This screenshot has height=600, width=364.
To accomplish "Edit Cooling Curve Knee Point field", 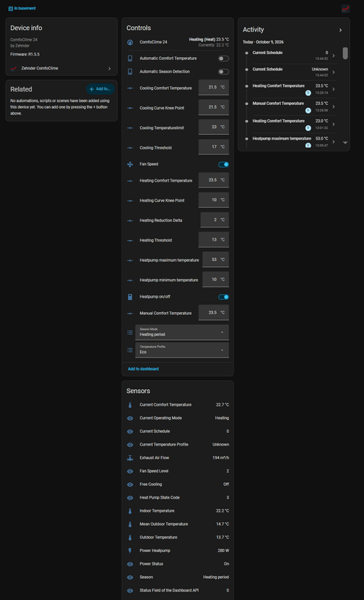I will (214, 107).
